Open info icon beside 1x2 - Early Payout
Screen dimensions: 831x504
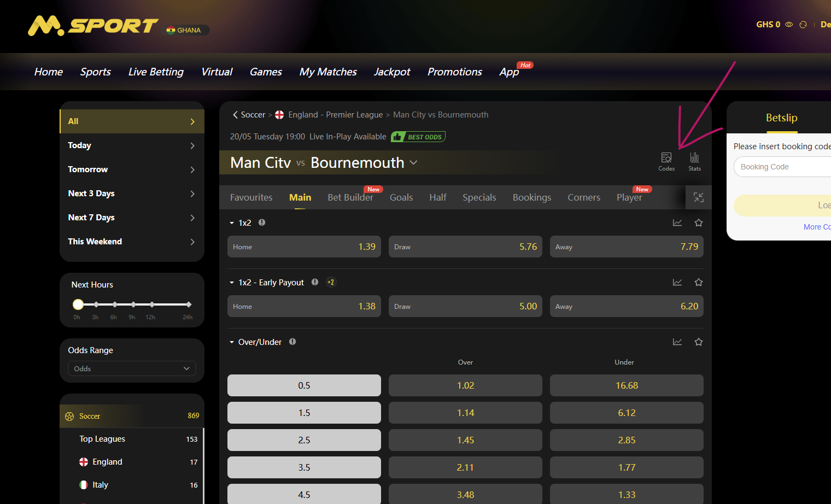pyautogui.click(x=315, y=282)
